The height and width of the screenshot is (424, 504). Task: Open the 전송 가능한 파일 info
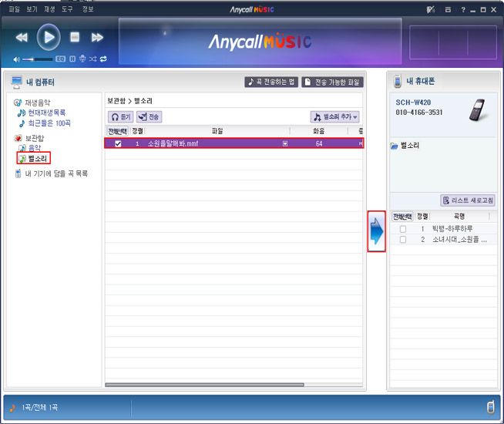[332, 82]
